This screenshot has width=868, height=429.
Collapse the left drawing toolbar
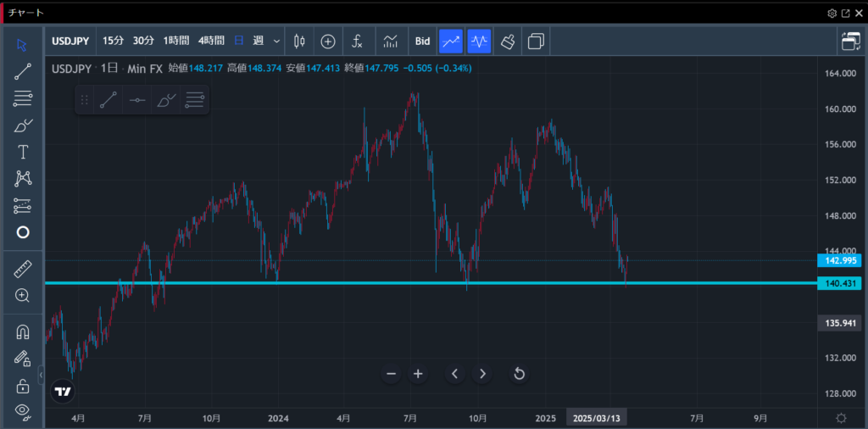(x=41, y=375)
